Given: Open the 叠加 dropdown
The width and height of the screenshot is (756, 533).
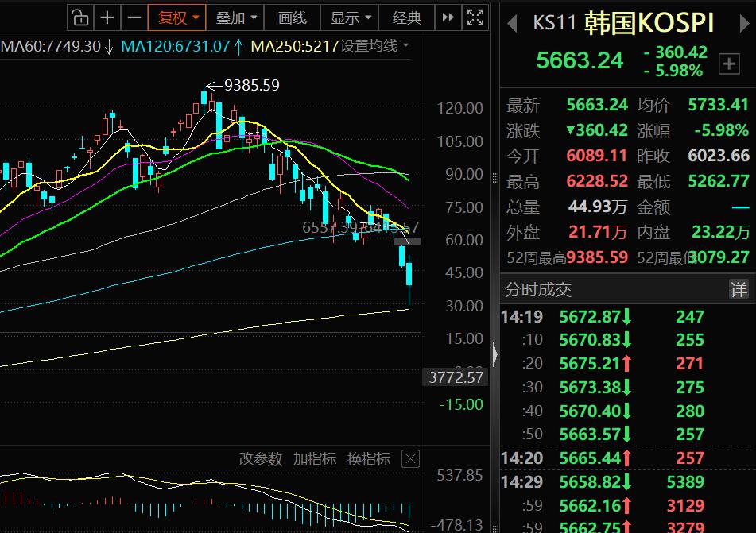Looking at the screenshot, I should pyautogui.click(x=236, y=17).
